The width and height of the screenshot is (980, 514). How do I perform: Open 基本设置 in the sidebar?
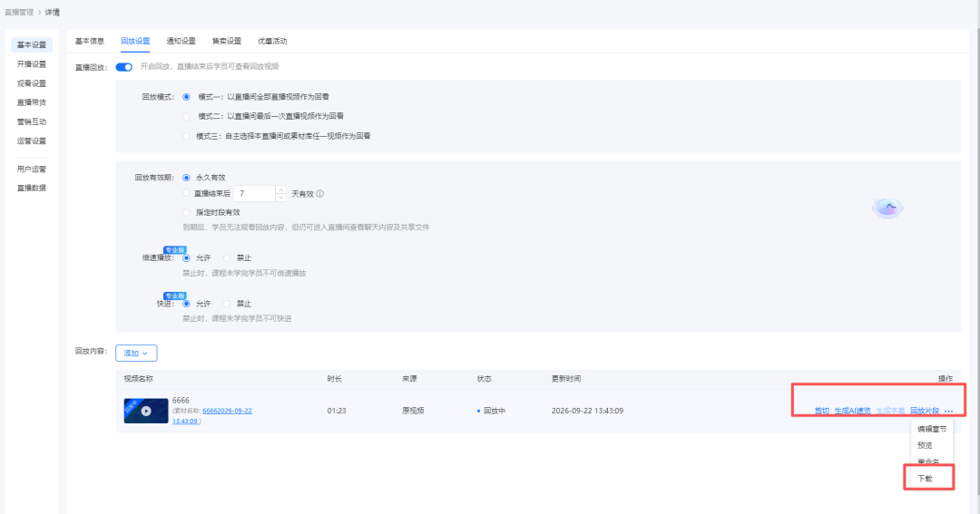31,45
